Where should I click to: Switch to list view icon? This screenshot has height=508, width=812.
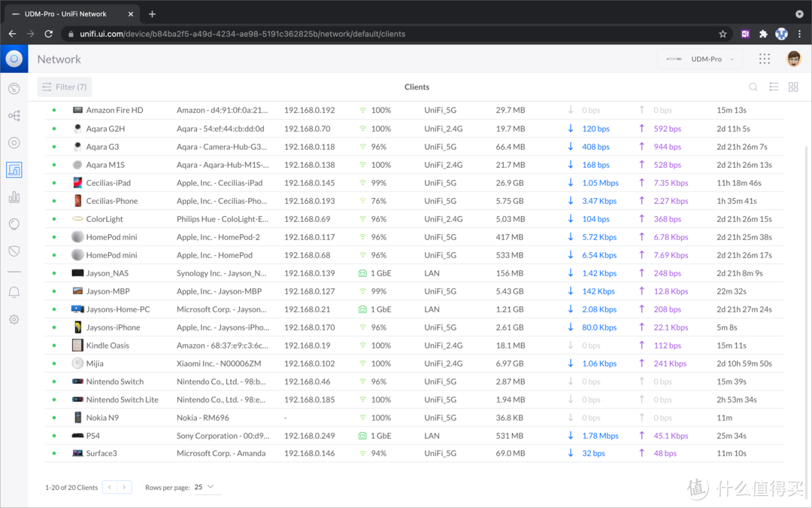[774, 87]
